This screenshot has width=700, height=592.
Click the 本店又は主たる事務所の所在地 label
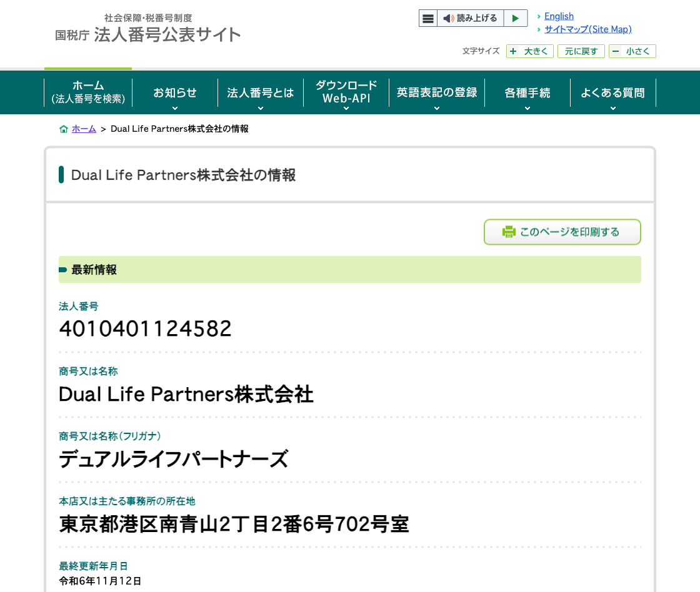127,501
